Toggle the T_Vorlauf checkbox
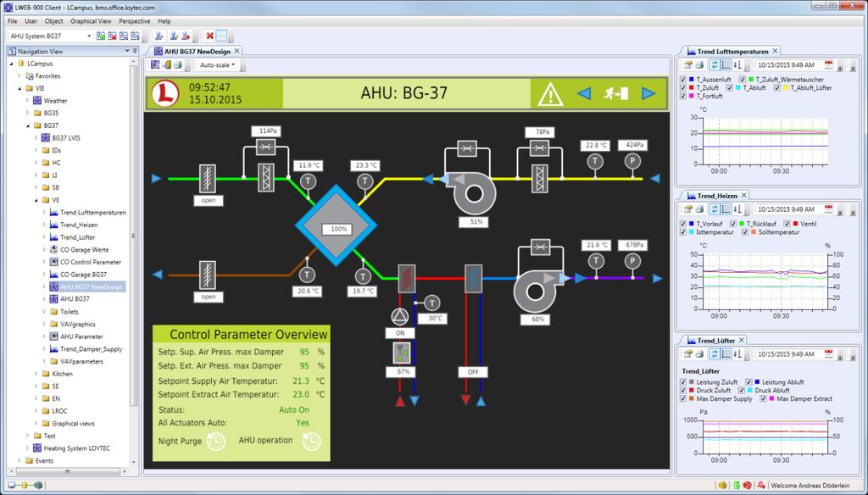Screen dimensions: 868x495 point(683,224)
